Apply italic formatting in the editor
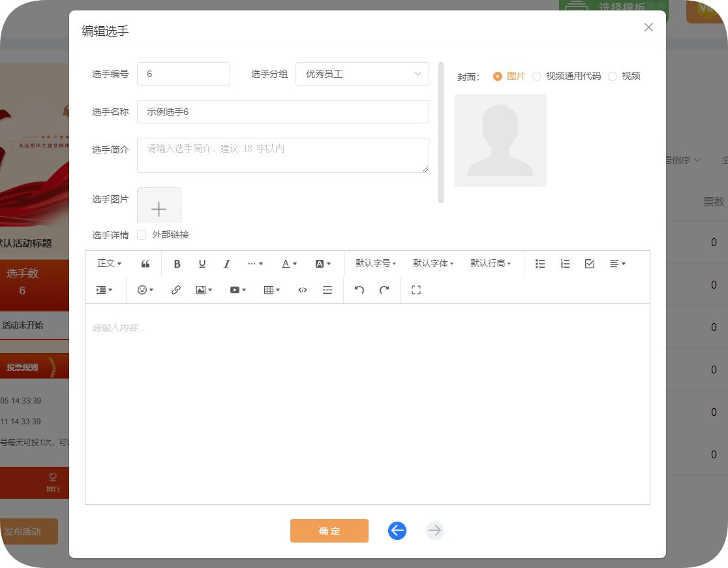The width and height of the screenshot is (728, 568). 227,264
